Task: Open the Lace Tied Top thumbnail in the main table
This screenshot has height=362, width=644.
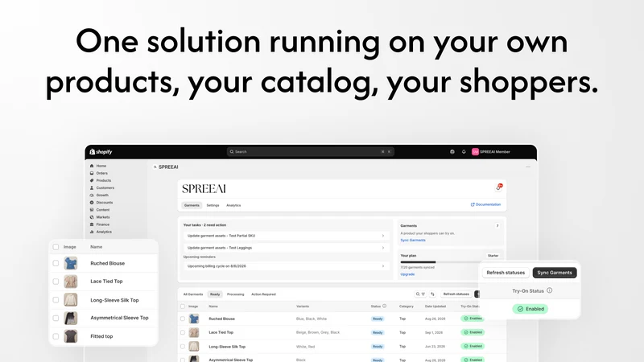Action: tap(194, 332)
